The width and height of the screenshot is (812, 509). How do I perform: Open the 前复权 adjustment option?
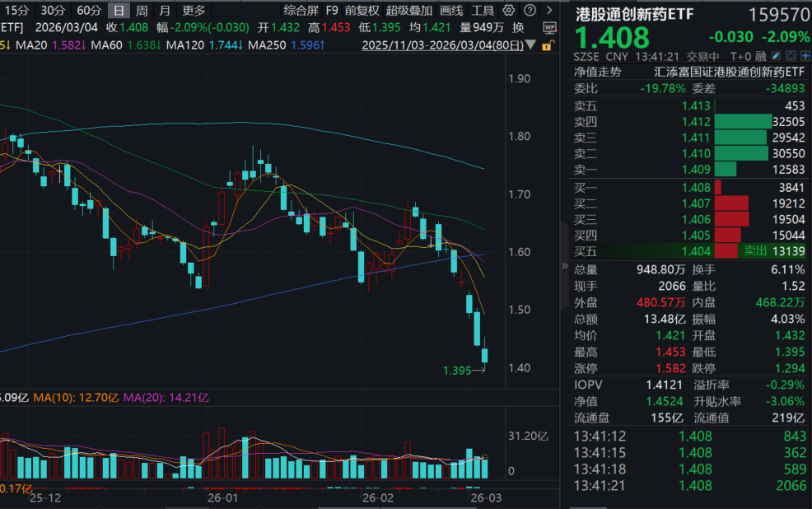tap(362, 11)
